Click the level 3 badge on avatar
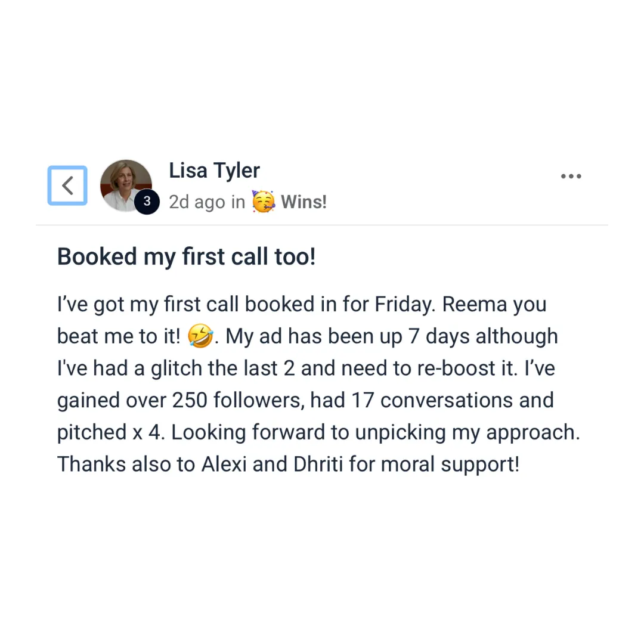 (147, 202)
